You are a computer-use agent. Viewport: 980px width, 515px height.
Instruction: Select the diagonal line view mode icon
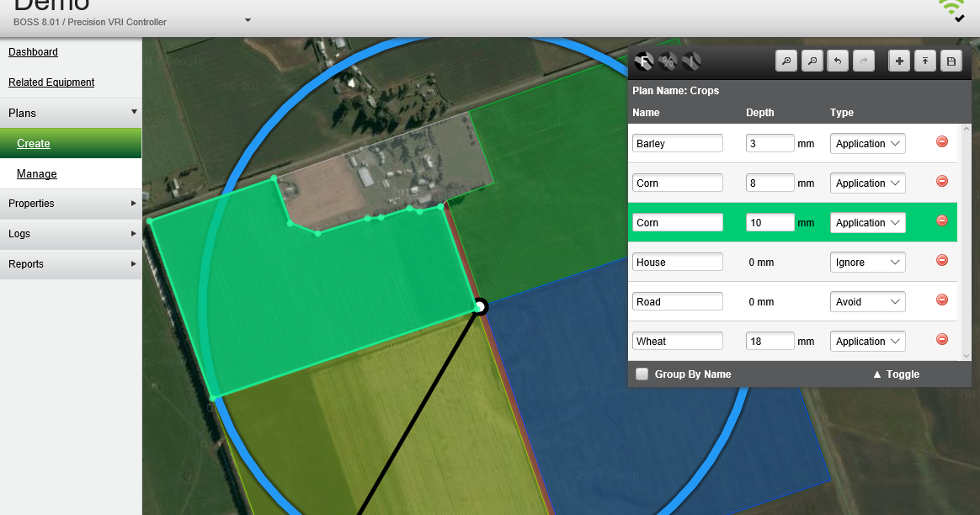[692, 61]
